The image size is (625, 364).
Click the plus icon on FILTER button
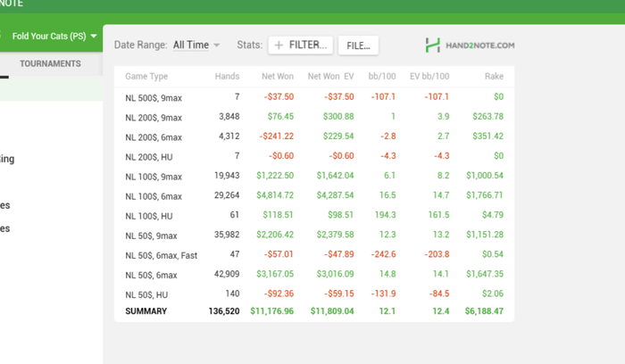(x=279, y=45)
